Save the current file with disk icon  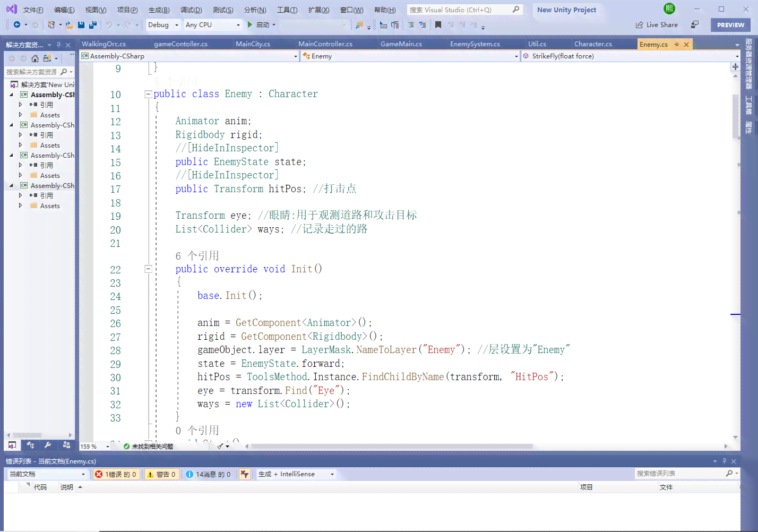click(x=81, y=25)
